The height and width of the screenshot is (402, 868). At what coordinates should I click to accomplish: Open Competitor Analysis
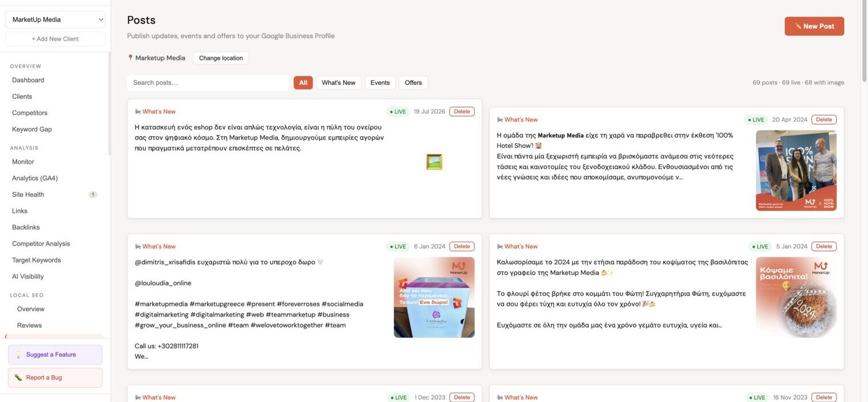[41, 244]
